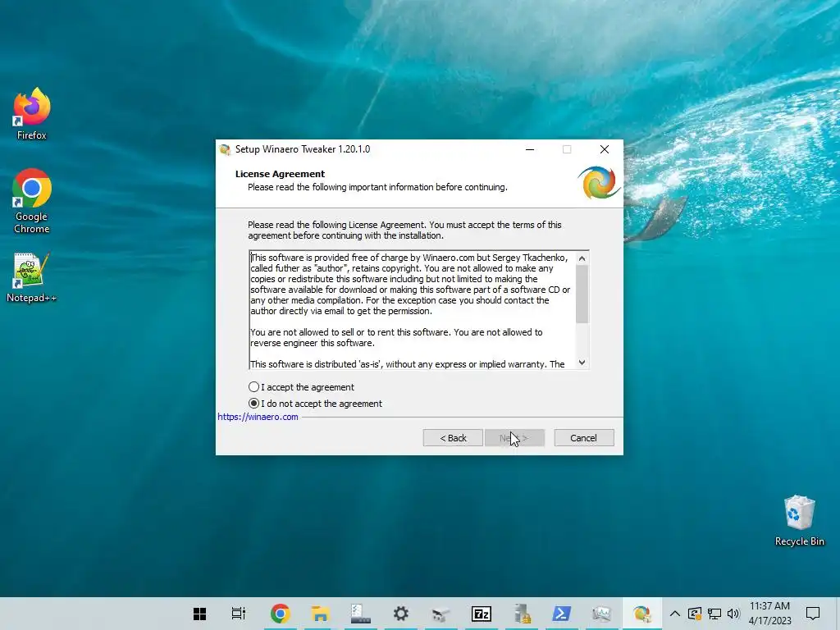Image resolution: width=840 pixels, height=630 pixels.
Task: Click the Winaero Tweaker logo in the setup header
Action: [598, 182]
